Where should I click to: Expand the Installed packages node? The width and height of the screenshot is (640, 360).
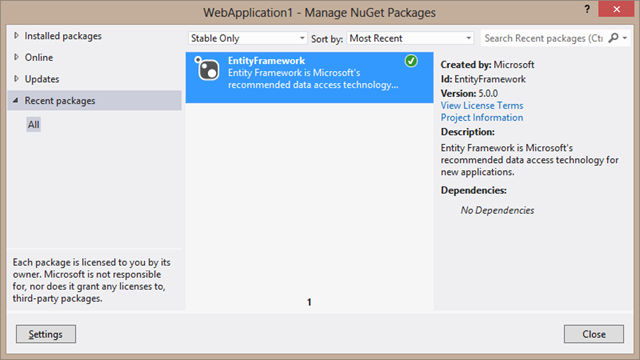(x=16, y=36)
